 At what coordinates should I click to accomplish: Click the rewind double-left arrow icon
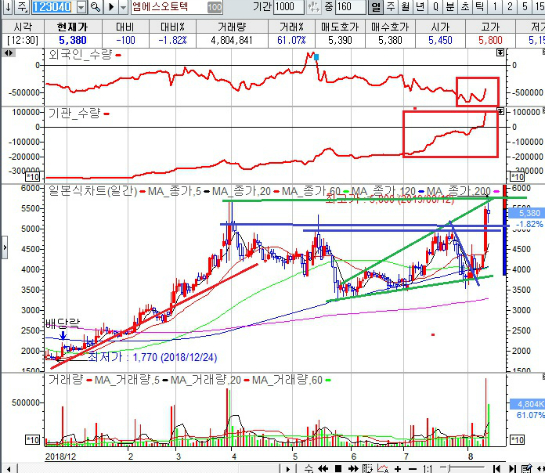point(323,468)
